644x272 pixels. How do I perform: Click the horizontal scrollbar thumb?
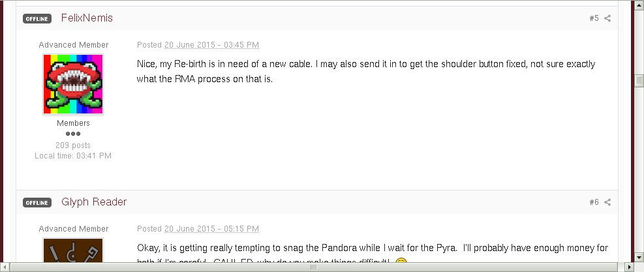point(313,267)
